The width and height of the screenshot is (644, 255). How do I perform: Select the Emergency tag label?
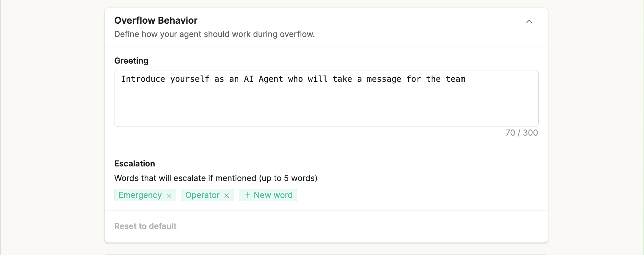140,195
